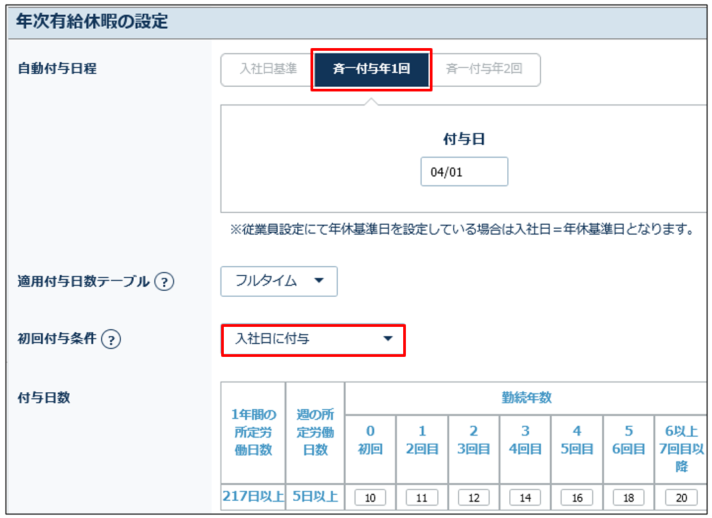Click the 適用付与日数テーブル label
This screenshot has width=712, height=518.
[84, 281]
